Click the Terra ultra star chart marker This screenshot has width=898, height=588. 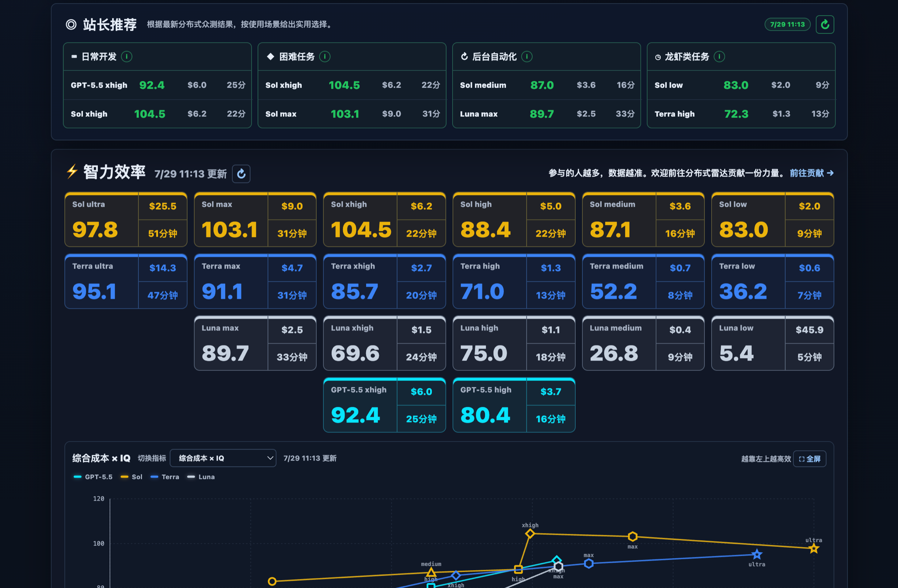757,554
